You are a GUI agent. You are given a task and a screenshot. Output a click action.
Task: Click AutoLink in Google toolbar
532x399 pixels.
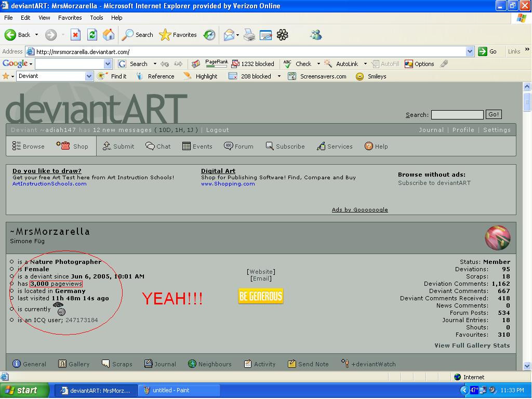[341, 64]
